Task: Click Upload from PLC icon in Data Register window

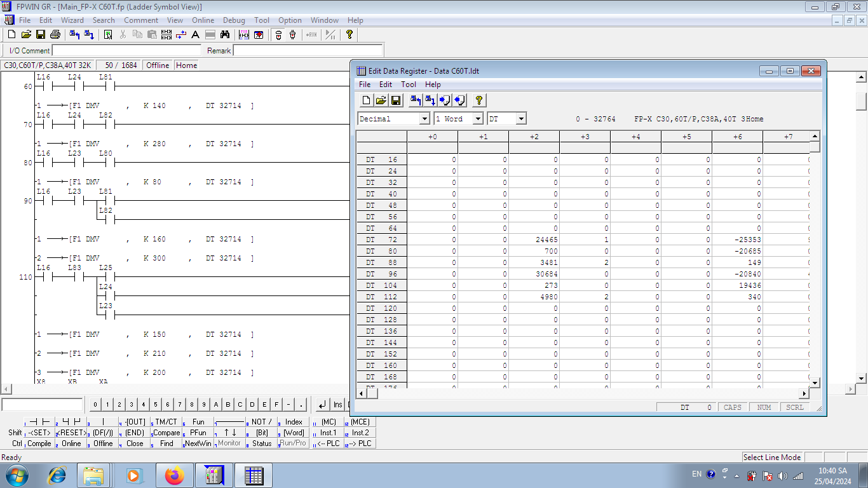Action: pos(415,100)
